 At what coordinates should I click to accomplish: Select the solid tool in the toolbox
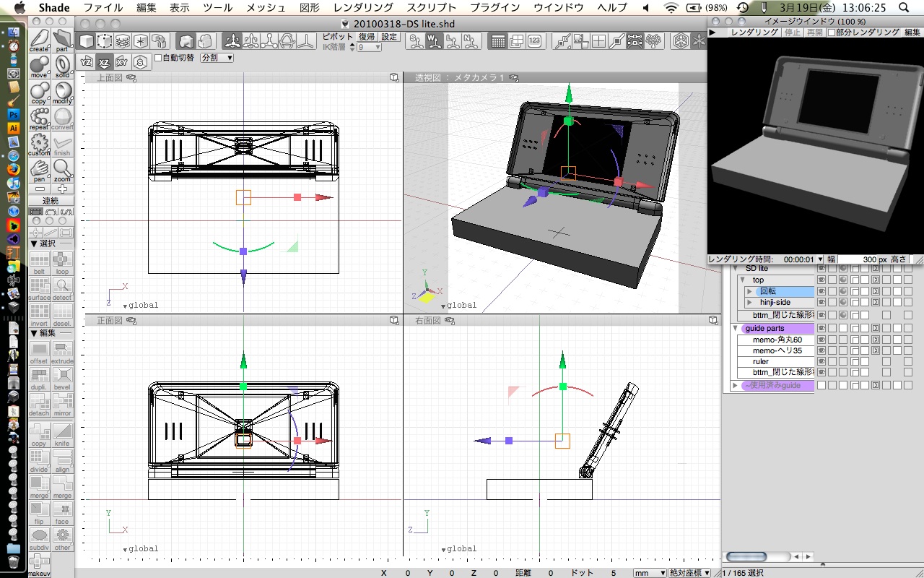(63, 66)
